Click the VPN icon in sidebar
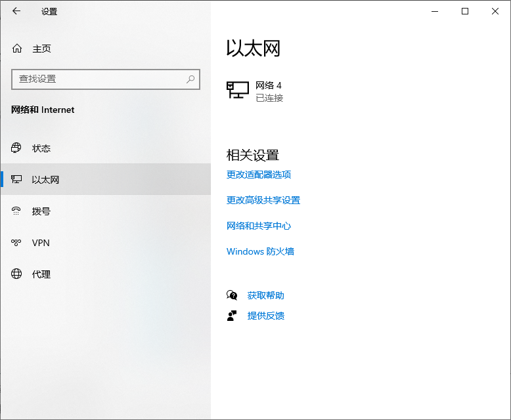 click(16, 243)
